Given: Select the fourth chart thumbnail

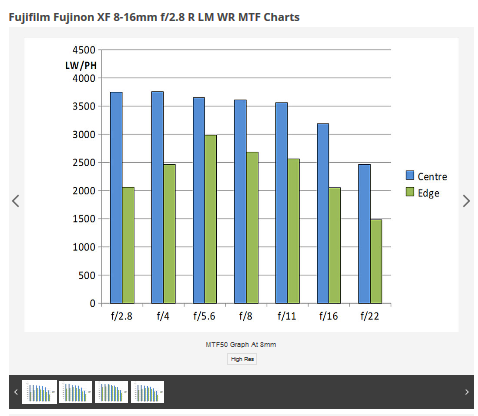Looking at the screenshot, I should click(147, 392).
